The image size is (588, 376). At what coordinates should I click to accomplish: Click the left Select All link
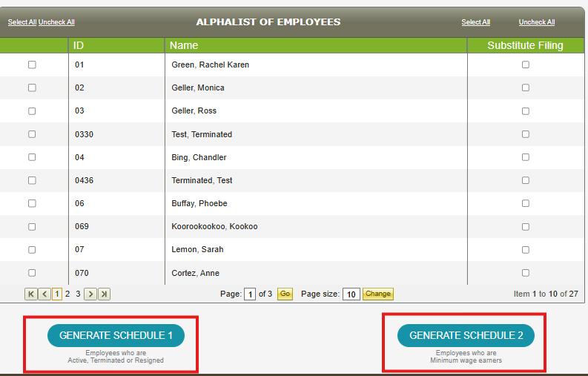(x=22, y=22)
